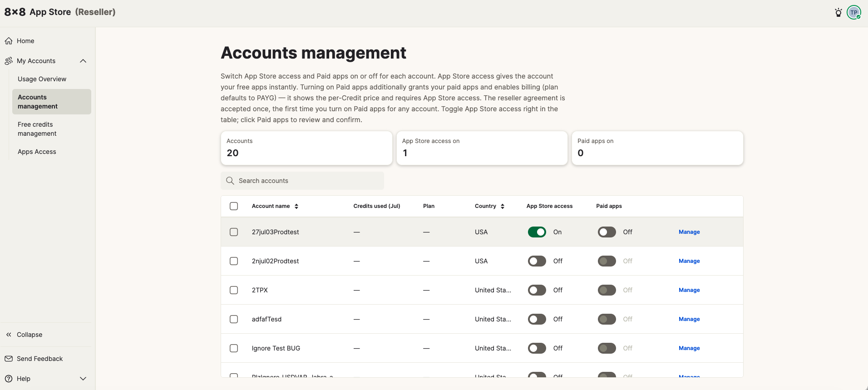Click the My Accounts people icon
Image resolution: width=868 pixels, height=390 pixels.
[9, 61]
